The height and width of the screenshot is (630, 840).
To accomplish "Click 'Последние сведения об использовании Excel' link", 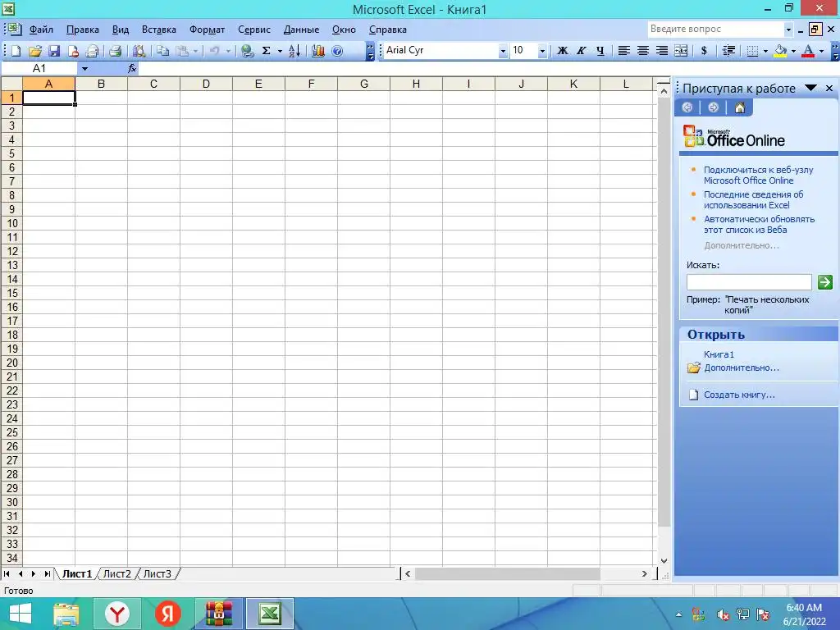I will (753, 200).
